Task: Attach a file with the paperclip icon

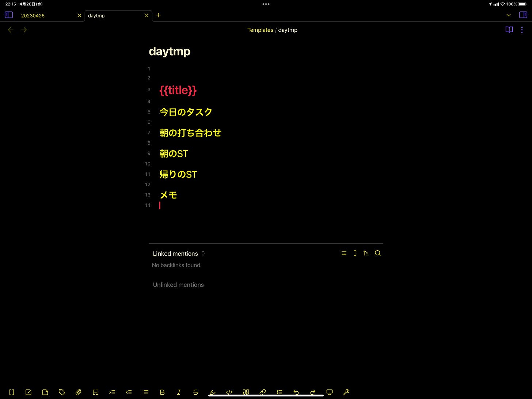Action: coord(79,392)
